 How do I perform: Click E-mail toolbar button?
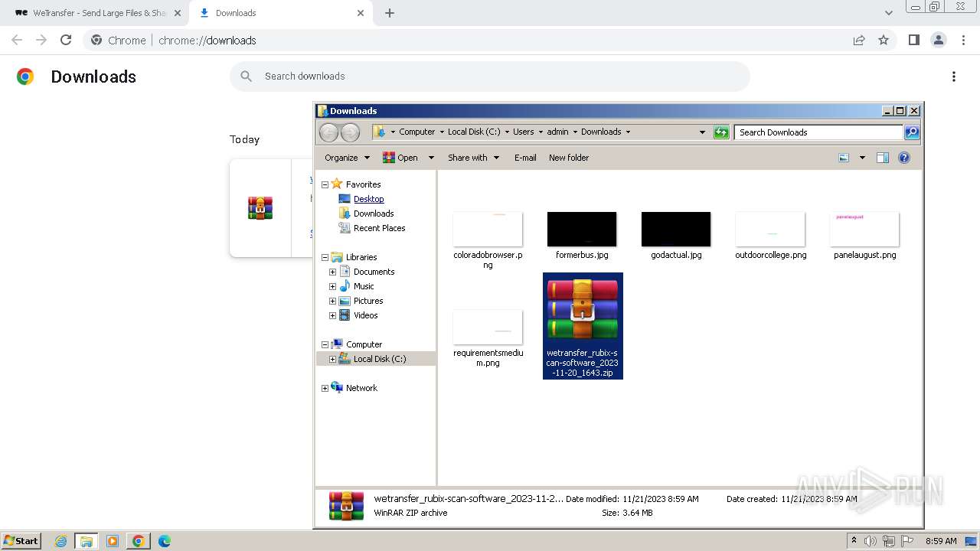point(525,158)
